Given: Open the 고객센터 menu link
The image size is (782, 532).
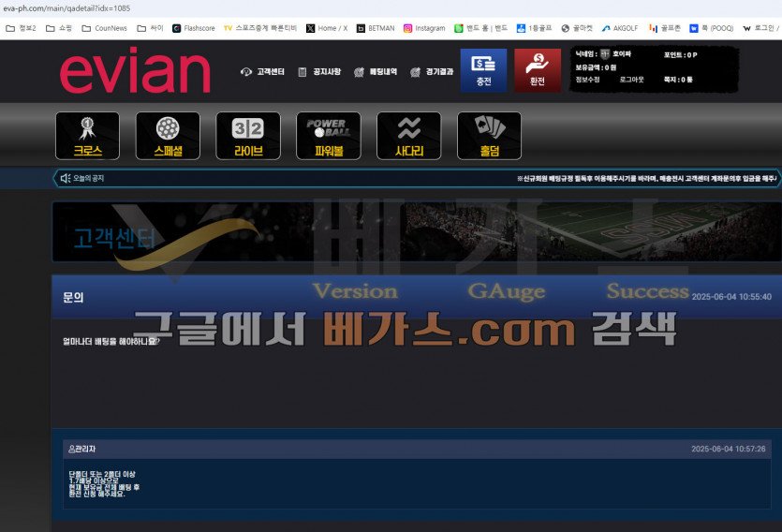Looking at the screenshot, I should click(262, 72).
